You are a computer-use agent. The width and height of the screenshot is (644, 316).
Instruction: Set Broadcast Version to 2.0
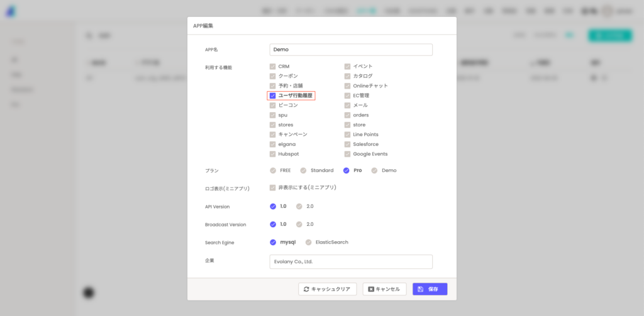[299, 224]
